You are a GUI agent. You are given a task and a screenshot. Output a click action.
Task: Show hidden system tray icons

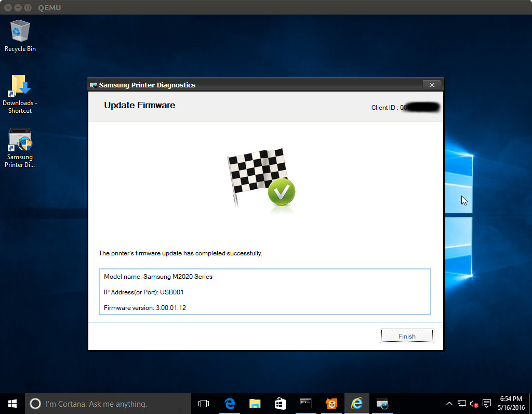(449, 404)
